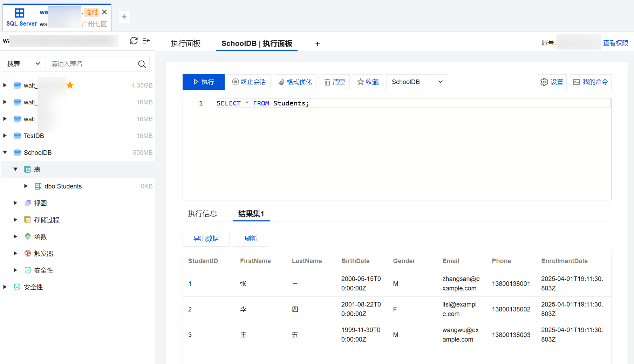Collapse the sidebar using the collapse icon
The width and height of the screenshot is (634, 364).
[146, 41]
